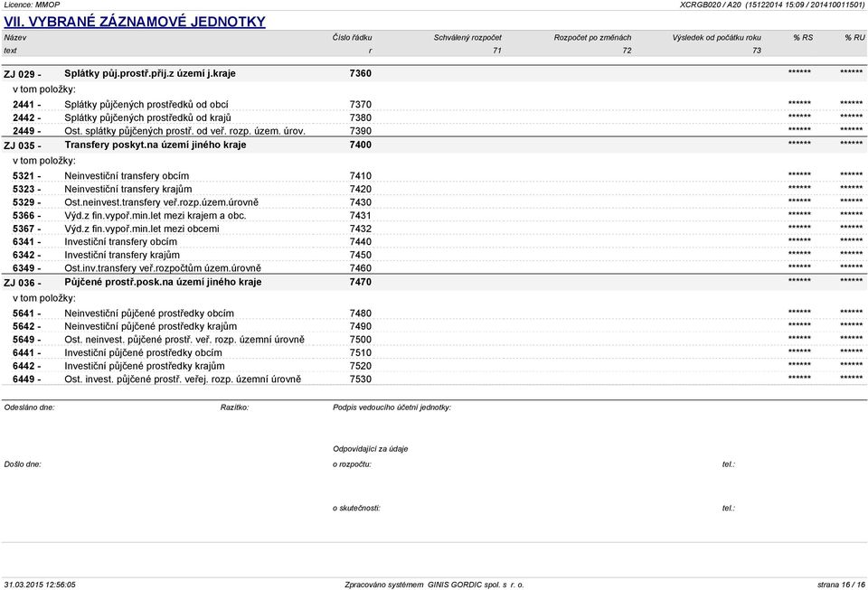Click the o rozpočtu: label
The height and width of the screenshot is (590, 868).
(x=352, y=464)
